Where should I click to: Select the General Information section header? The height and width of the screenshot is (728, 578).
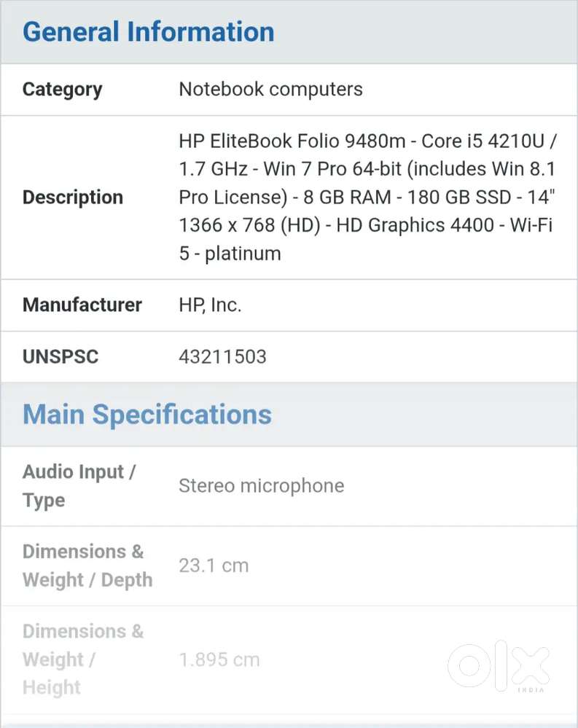[x=149, y=31]
